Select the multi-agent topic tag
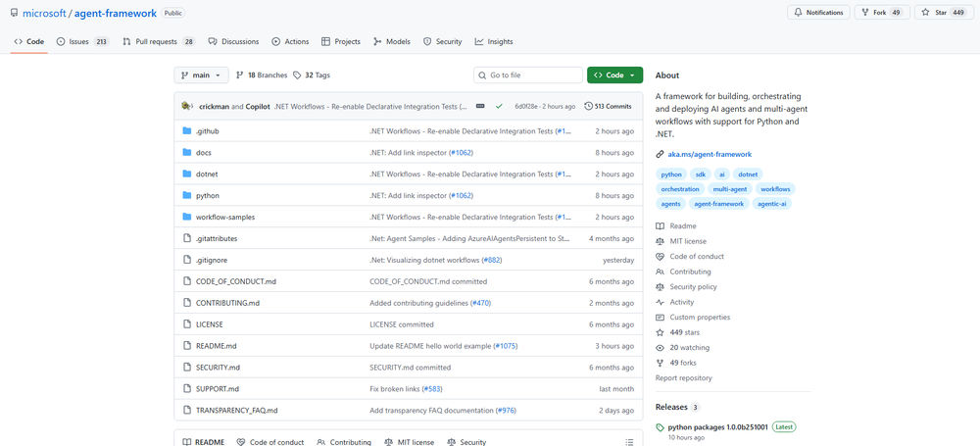This screenshot has height=446, width=980. point(730,189)
